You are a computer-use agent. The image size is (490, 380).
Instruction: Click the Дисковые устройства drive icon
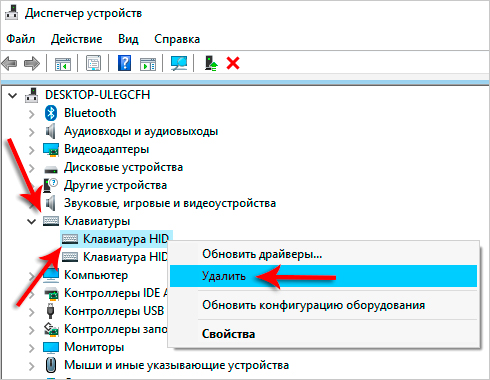51,169
